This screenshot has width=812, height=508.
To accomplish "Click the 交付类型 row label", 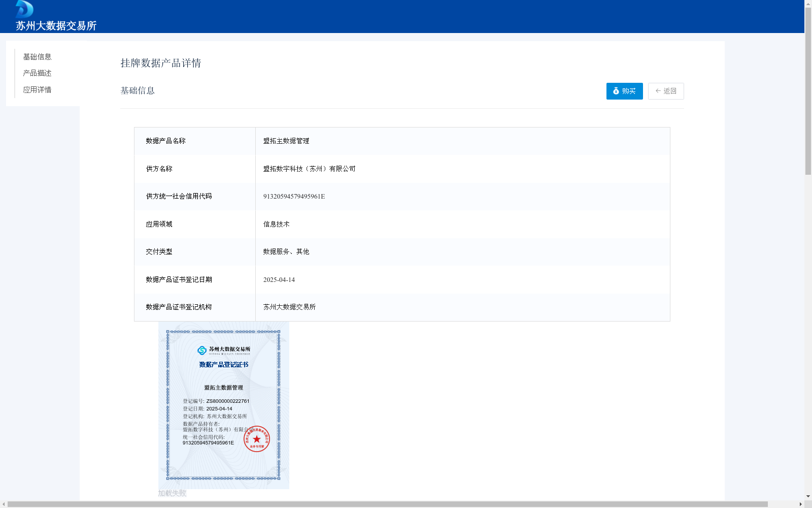I will 159,251.
